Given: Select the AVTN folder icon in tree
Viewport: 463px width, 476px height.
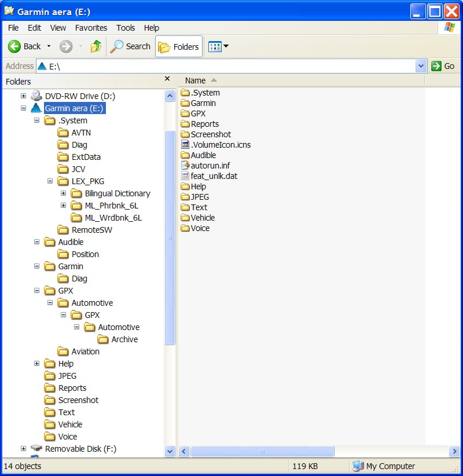Looking at the screenshot, I should tap(63, 133).
